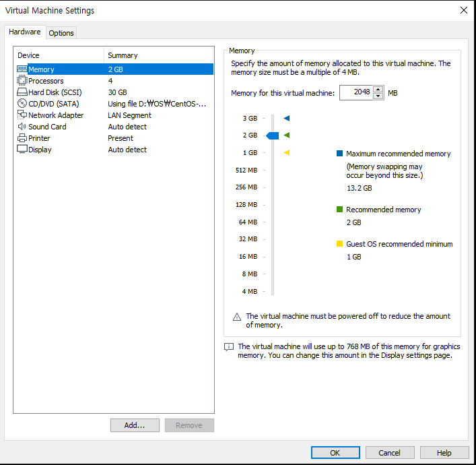Select the Printer row label
The width and height of the screenshot is (476, 465).
pyautogui.click(x=39, y=138)
